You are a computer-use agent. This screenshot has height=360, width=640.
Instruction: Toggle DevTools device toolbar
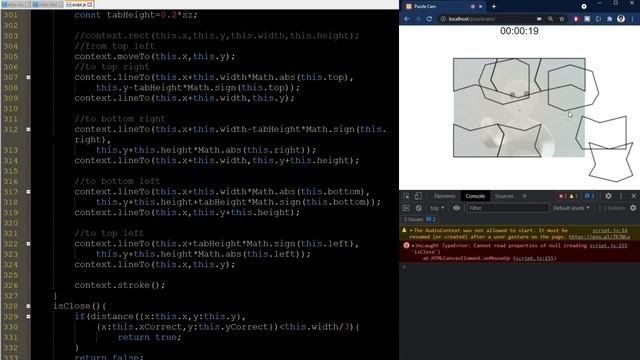[x=418, y=196]
